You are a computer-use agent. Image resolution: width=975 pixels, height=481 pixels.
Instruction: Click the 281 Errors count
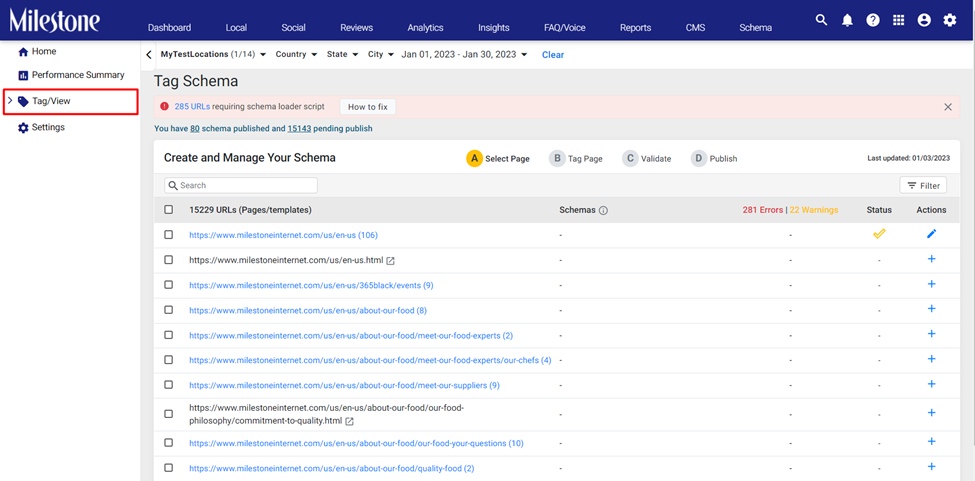pos(762,210)
